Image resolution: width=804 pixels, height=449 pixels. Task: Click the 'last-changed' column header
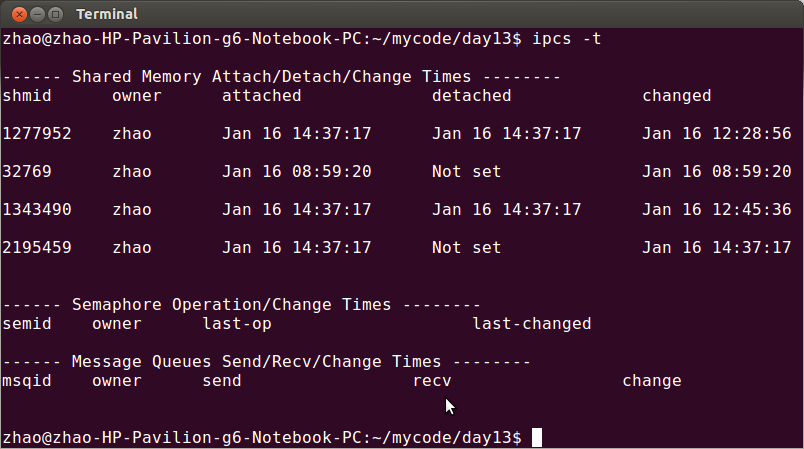(x=531, y=324)
